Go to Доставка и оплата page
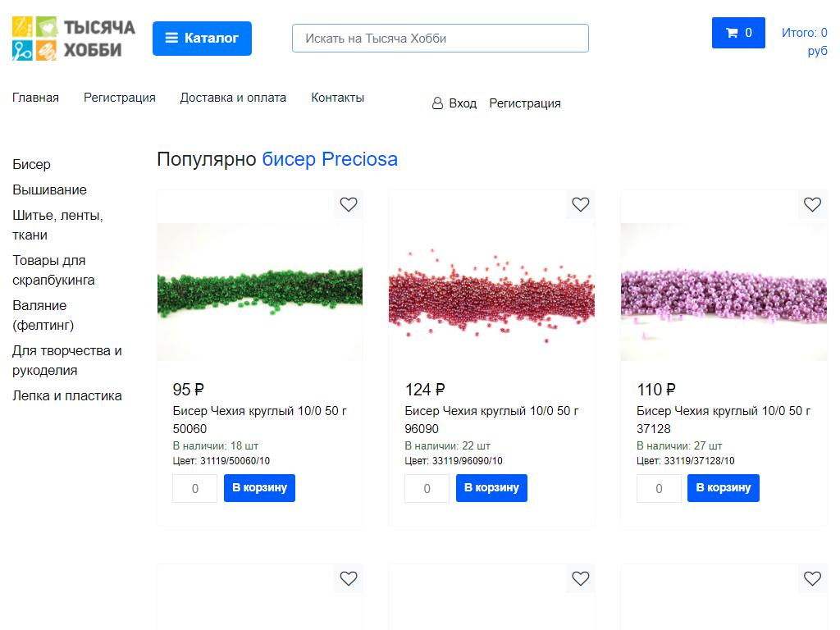This screenshot has width=840, height=630. (233, 98)
